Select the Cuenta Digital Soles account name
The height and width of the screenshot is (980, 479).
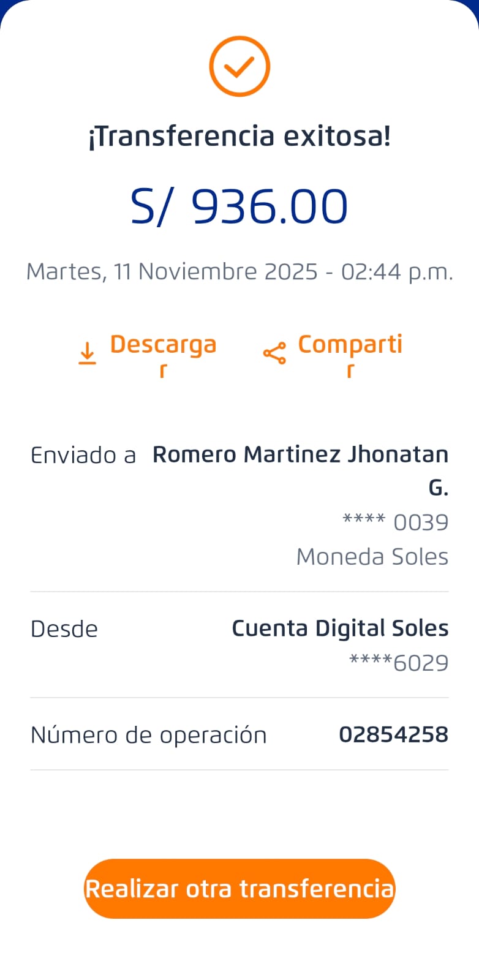tap(340, 628)
